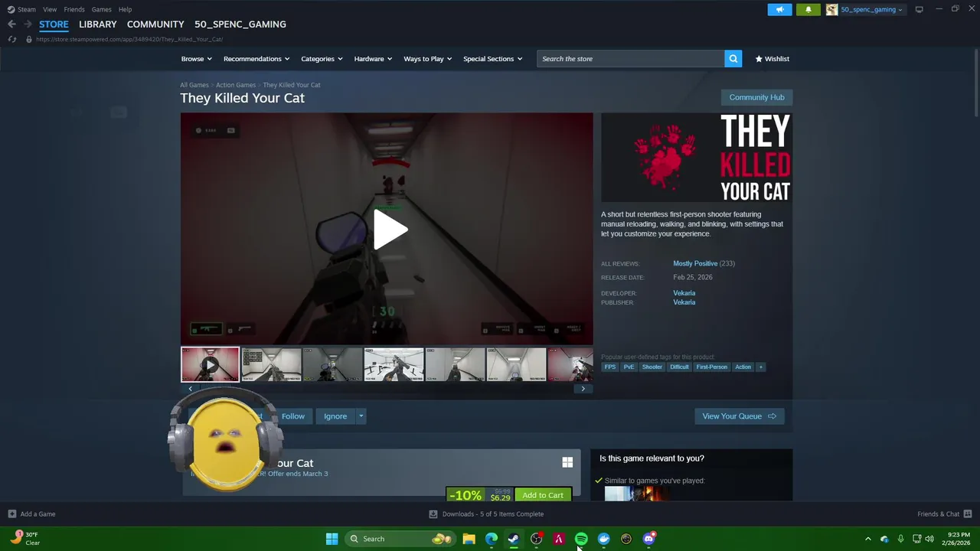Open the Help menu

[125, 9]
